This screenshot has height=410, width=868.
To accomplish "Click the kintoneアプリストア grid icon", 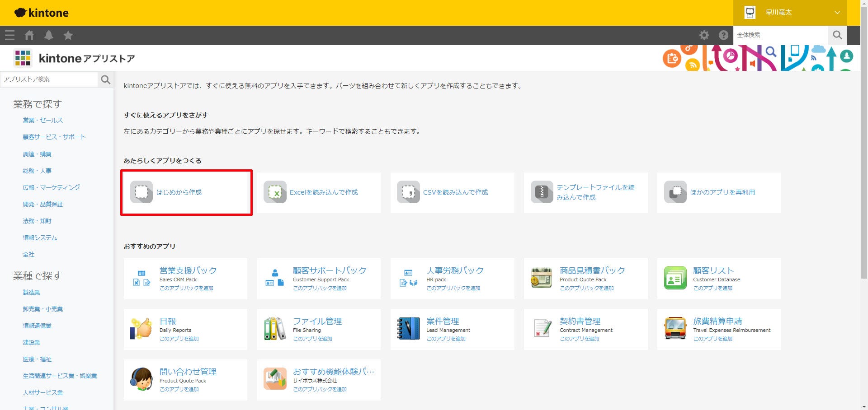I will tap(23, 58).
